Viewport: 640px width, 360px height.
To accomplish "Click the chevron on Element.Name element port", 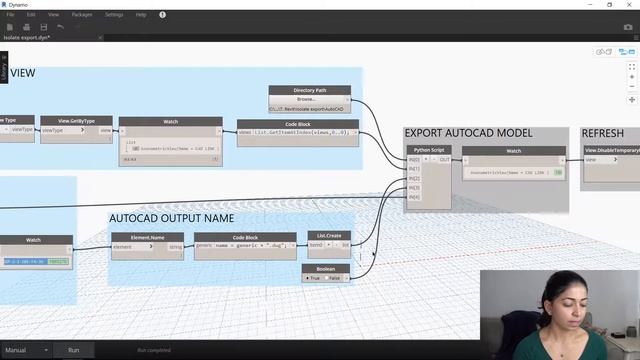I will [x=151, y=246].
